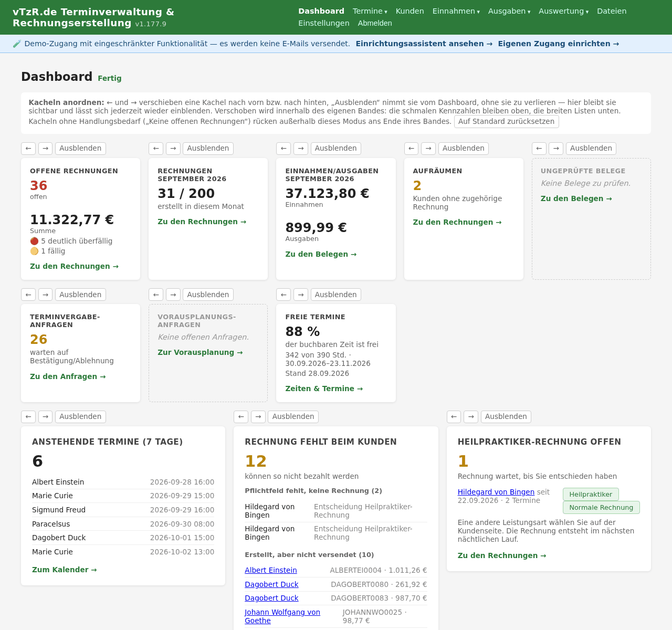Click the right arrow above Anstehende Termine tile

(45, 417)
